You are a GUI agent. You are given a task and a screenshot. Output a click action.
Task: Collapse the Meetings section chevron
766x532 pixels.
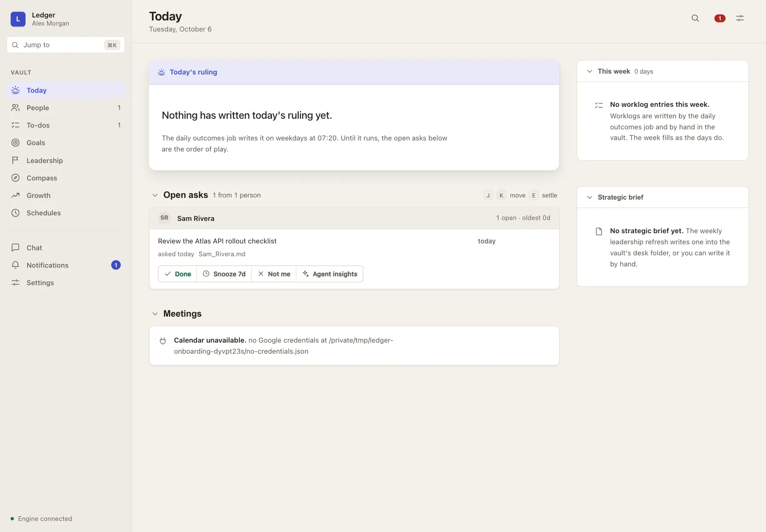click(x=155, y=314)
